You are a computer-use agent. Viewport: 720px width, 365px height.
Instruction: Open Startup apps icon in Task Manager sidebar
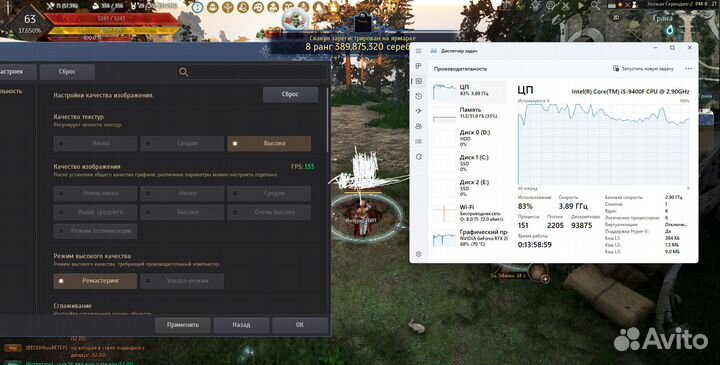click(x=418, y=112)
